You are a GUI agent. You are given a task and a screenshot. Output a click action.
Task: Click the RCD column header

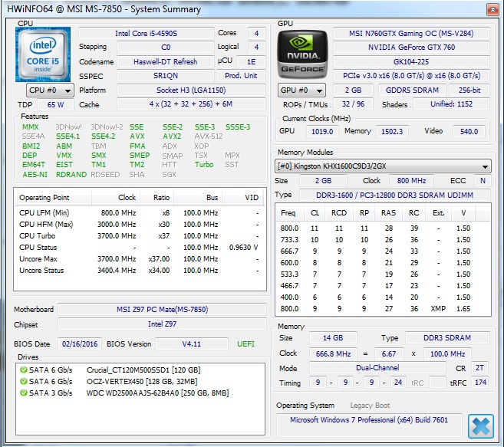pos(339,213)
